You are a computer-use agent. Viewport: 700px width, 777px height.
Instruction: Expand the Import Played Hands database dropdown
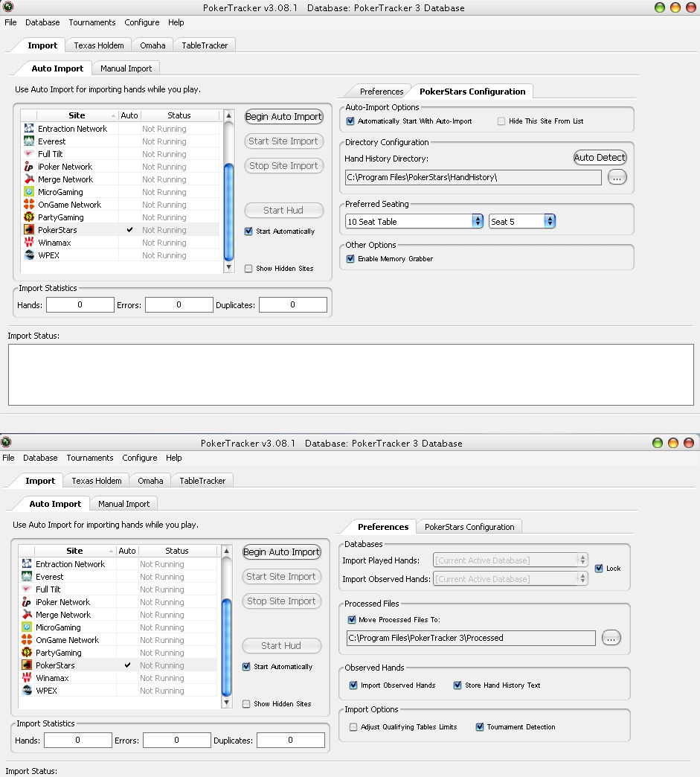[510, 560]
